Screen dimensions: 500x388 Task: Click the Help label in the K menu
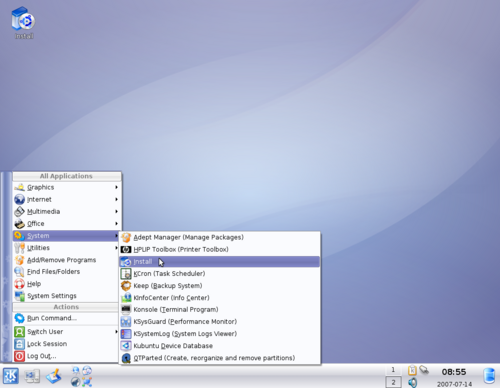click(x=34, y=284)
